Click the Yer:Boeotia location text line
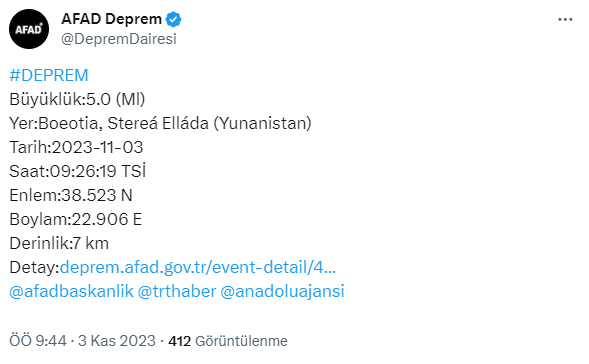Viewport: 589px width, 364px height. click(x=160, y=123)
